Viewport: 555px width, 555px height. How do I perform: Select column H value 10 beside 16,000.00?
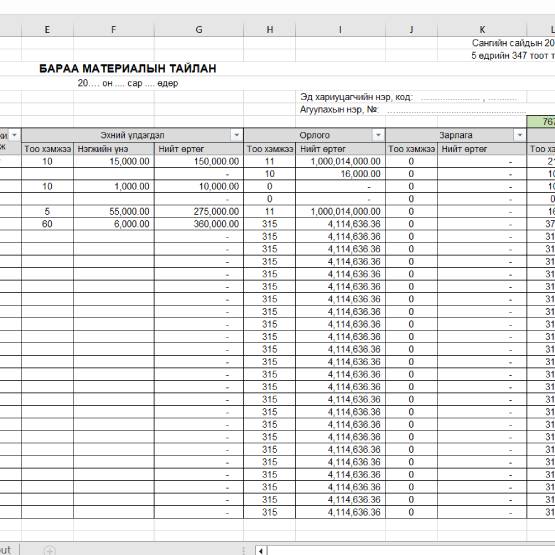point(270,174)
